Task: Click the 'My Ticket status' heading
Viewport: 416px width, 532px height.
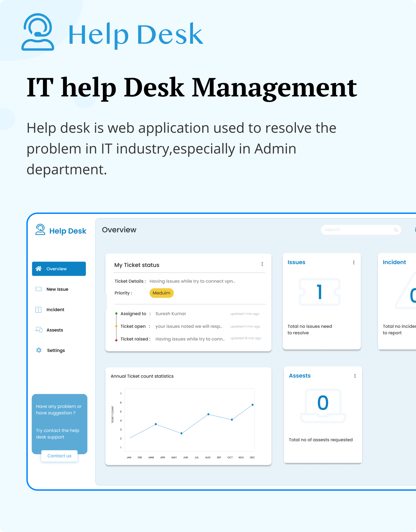Action: click(137, 265)
